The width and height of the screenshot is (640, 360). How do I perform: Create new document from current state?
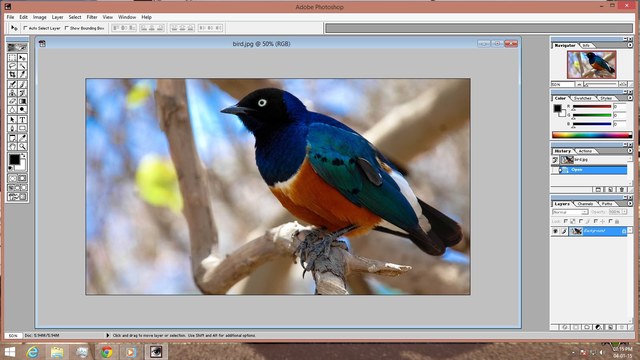tap(598, 190)
